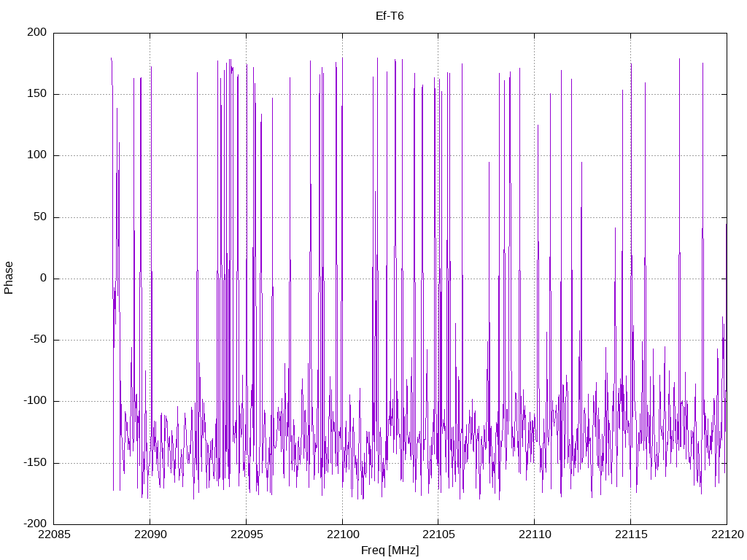Viewport: 747px width, 560px height.
Task: Click the y-axis tick label 100
Action: pyautogui.click(x=37, y=155)
